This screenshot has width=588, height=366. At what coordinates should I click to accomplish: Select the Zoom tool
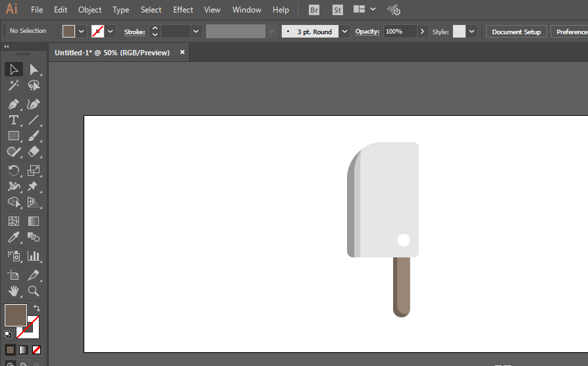coord(34,291)
